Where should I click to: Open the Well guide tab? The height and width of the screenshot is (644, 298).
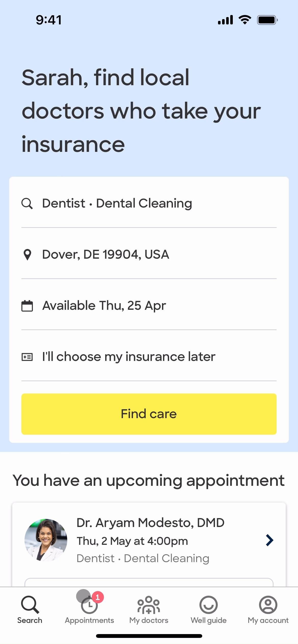209,609
